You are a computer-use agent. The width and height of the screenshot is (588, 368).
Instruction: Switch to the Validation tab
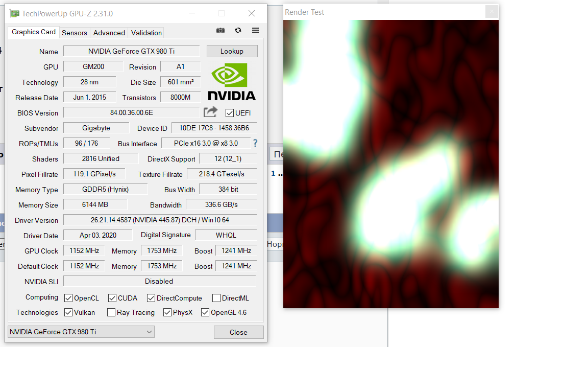point(146,33)
